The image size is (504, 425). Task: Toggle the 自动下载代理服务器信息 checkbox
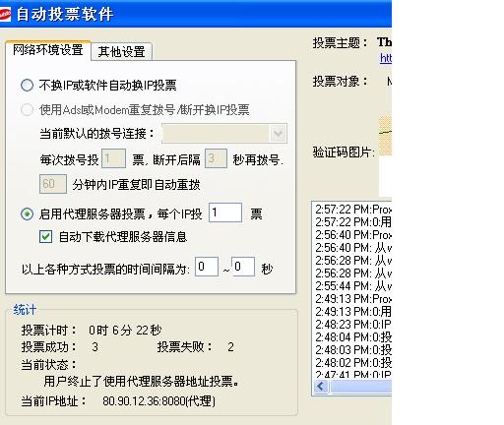tap(45, 236)
